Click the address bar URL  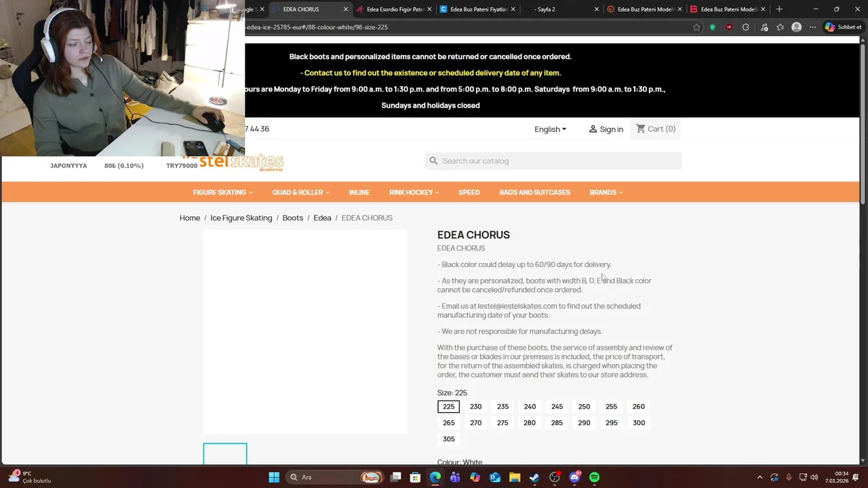pos(317,27)
